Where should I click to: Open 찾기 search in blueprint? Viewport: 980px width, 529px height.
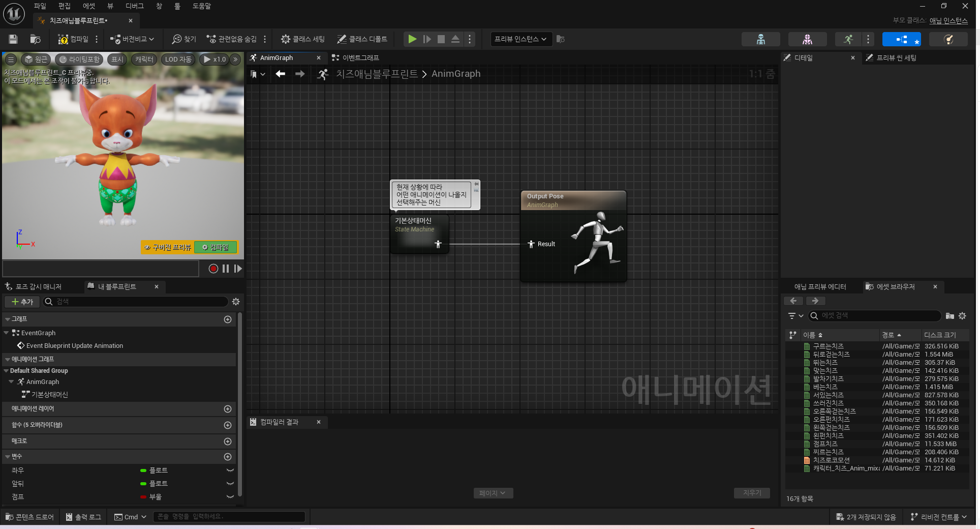pos(184,39)
